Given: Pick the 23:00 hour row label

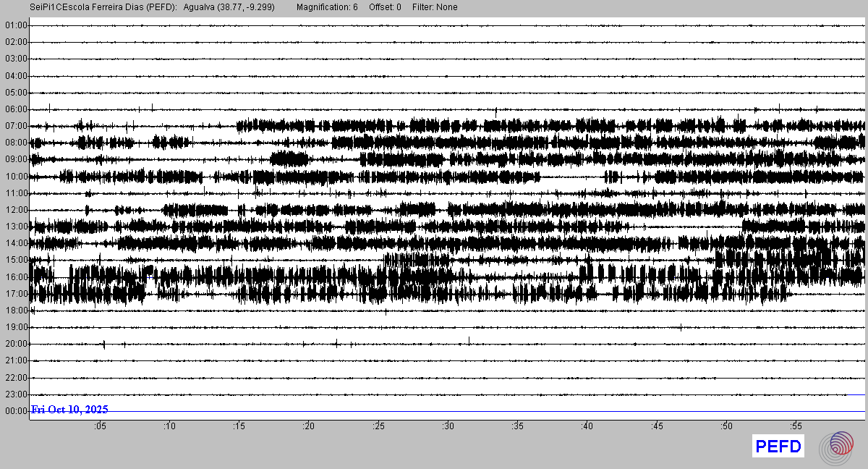Looking at the screenshot, I should coord(15,394).
